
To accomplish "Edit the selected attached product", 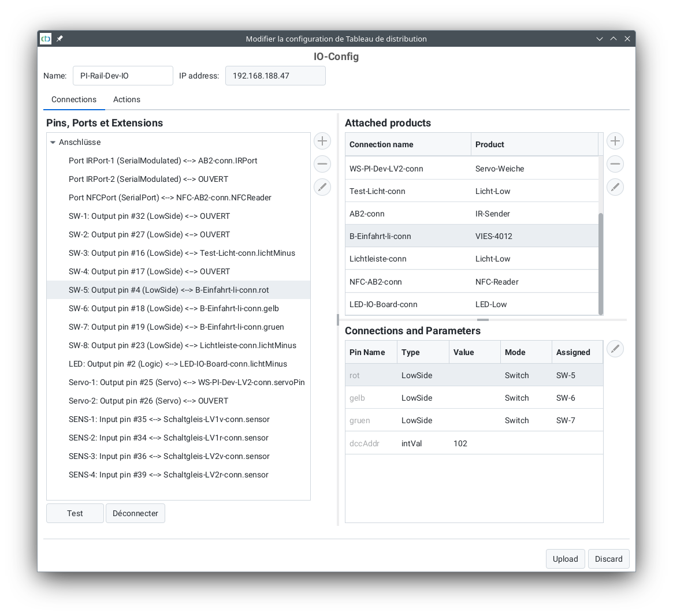I will pyautogui.click(x=615, y=187).
